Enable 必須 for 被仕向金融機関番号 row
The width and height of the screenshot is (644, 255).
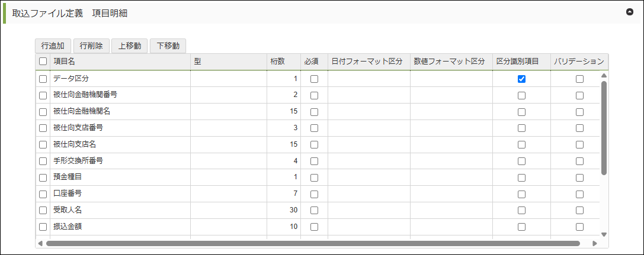[x=314, y=95]
